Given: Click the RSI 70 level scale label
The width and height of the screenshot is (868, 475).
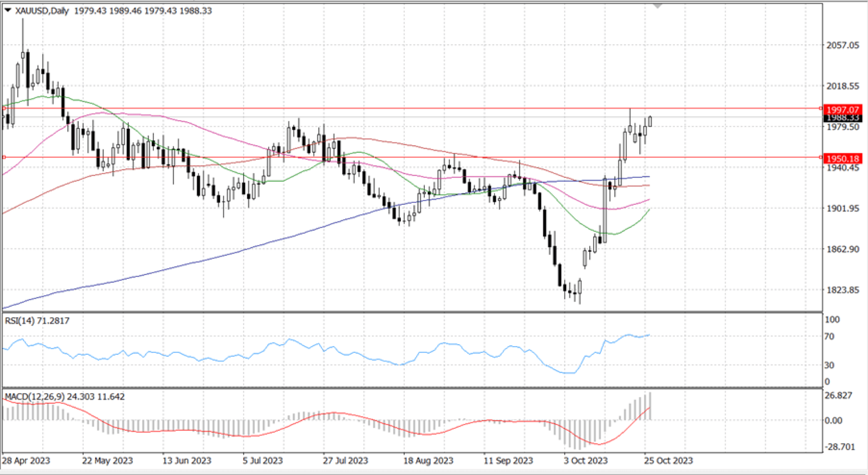Looking at the screenshot, I should [x=829, y=337].
